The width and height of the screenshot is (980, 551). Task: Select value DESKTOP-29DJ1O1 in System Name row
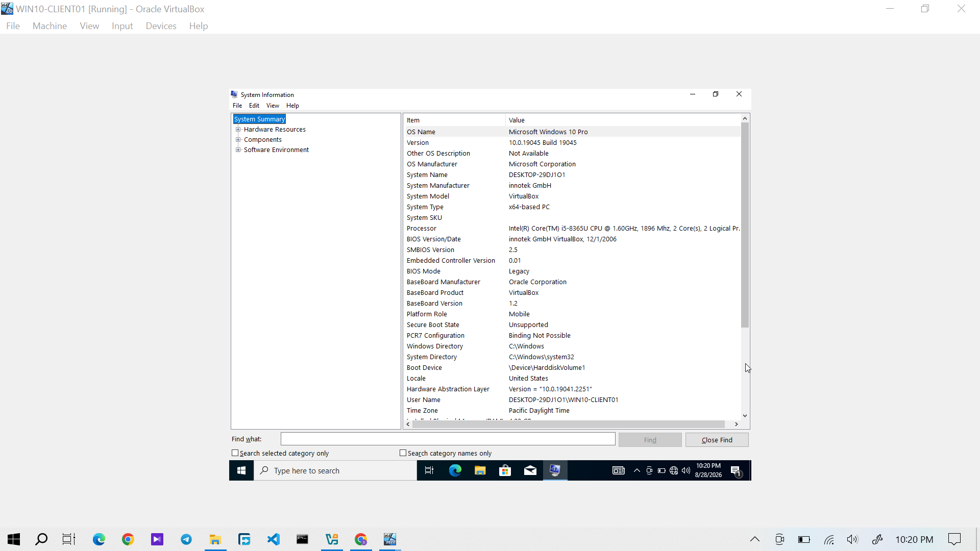(537, 175)
